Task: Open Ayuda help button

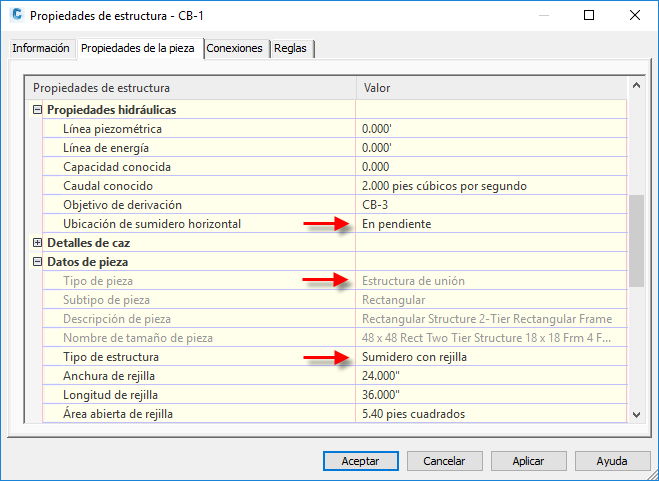Action: (x=612, y=461)
